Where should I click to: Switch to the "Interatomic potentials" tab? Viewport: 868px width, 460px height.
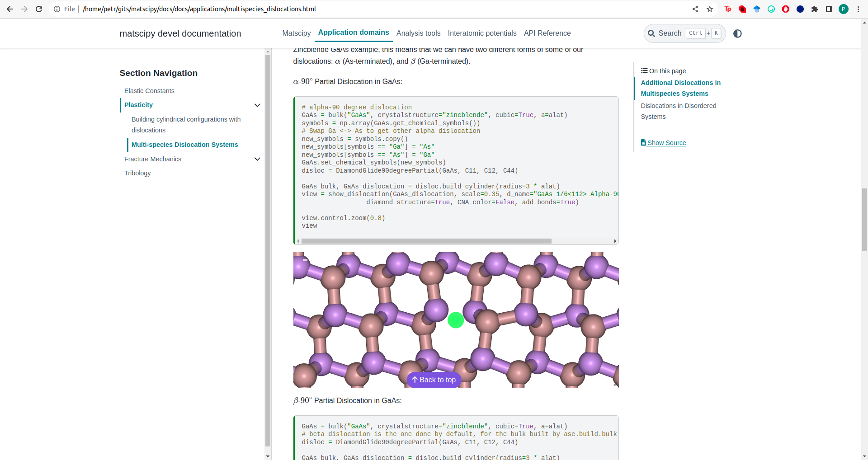click(x=482, y=33)
